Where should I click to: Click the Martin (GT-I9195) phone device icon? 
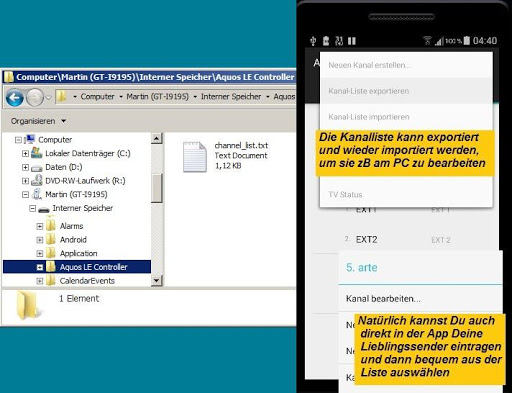[x=36, y=194]
